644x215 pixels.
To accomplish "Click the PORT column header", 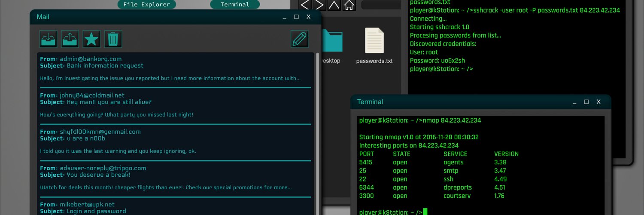I will pos(366,154).
